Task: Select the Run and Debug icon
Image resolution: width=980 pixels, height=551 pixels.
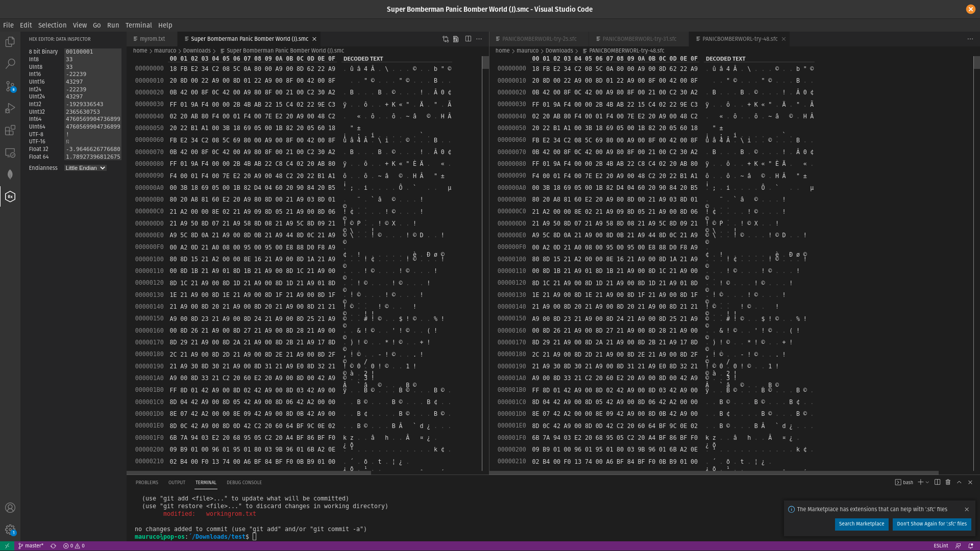Action: [x=10, y=108]
